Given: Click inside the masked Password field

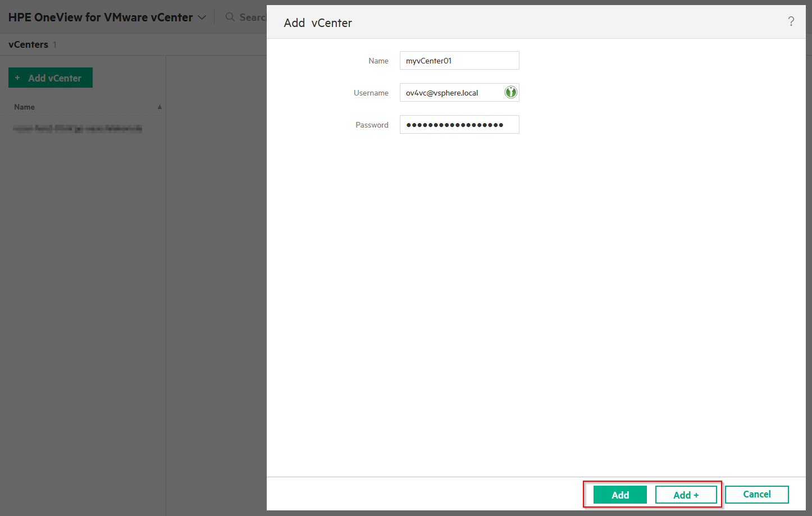Looking at the screenshot, I should pos(459,124).
